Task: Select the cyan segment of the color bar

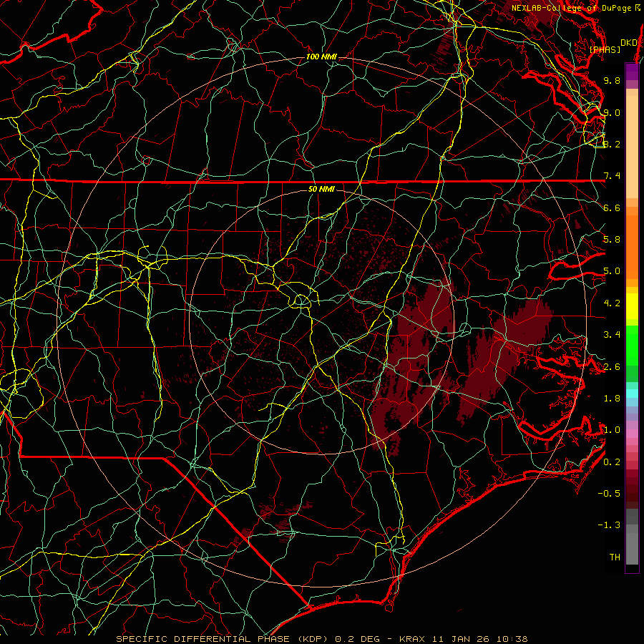Action: (632, 394)
